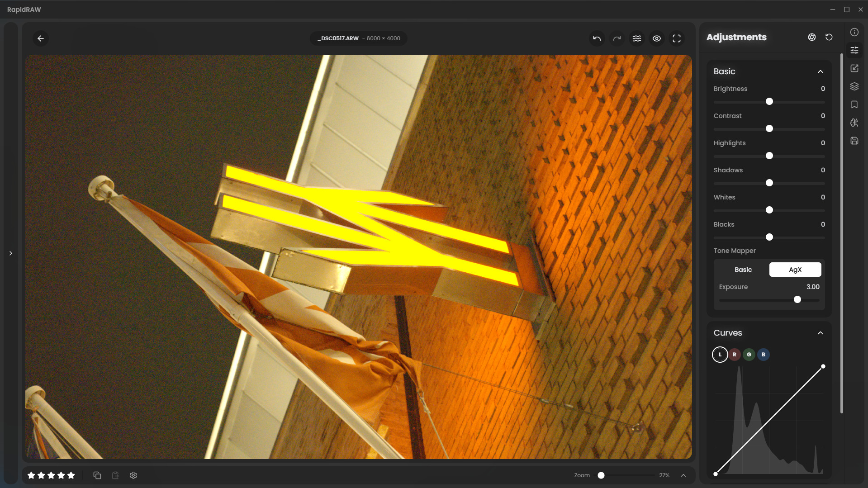Image resolution: width=868 pixels, height=488 pixels.
Task: Reset all adjustments with the reset icon
Action: [x=829, y=37]
